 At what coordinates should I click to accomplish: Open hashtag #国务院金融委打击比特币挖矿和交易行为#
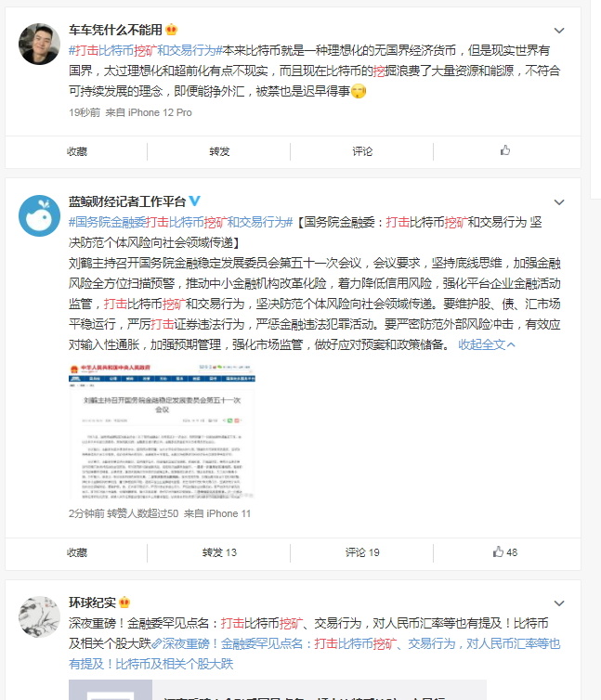(x=180, y=222)
